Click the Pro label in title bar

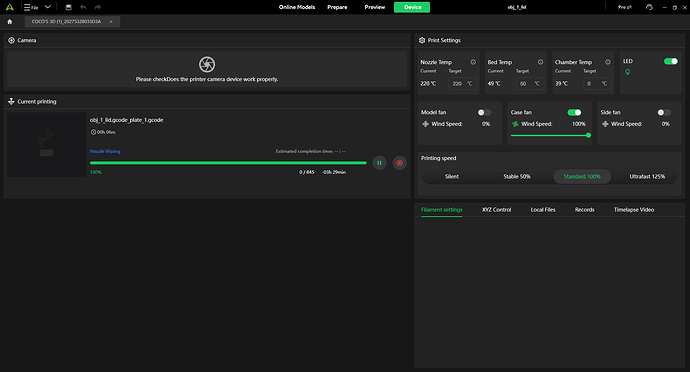624,7
